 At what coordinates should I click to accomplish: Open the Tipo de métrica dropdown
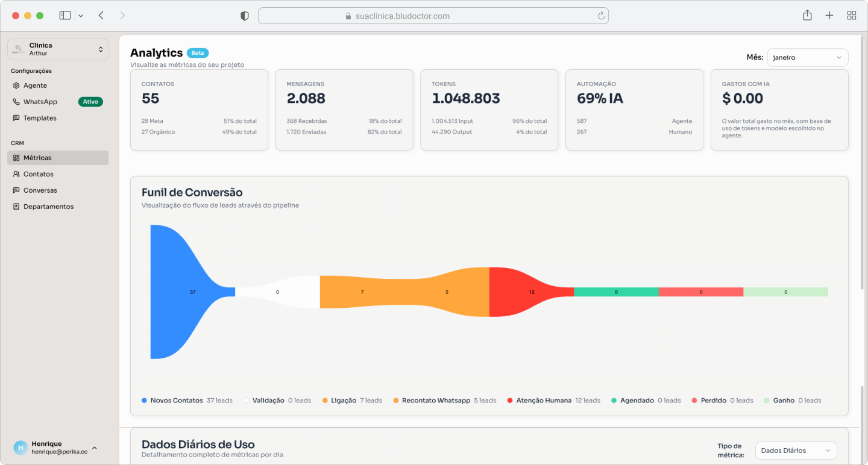tap(796, 451)
